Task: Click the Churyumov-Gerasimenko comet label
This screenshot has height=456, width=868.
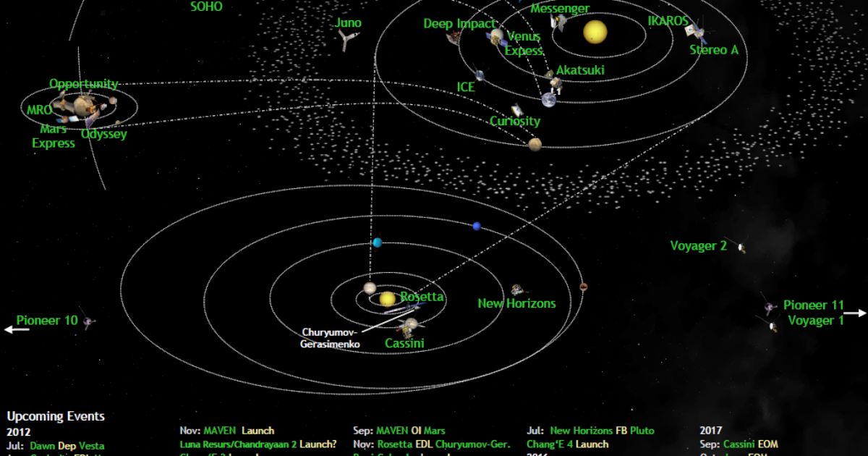Action: point(330,338)
